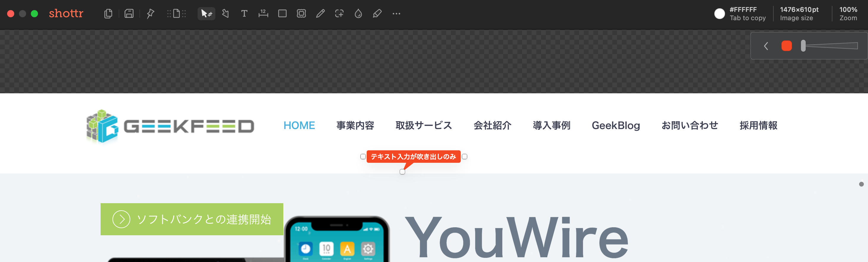Select the Freehand pencil tool
The width and height of the screenshot is (868, 262).
point(320,13)
